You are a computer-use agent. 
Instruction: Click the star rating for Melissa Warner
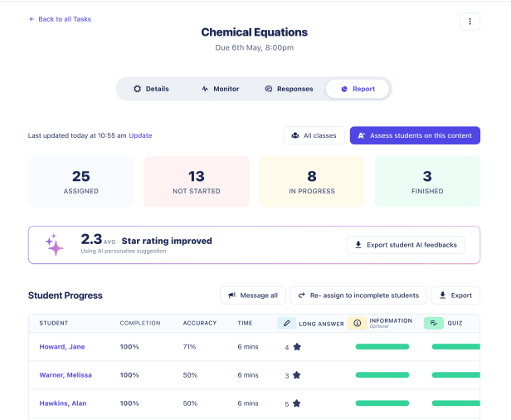(297, 375)
